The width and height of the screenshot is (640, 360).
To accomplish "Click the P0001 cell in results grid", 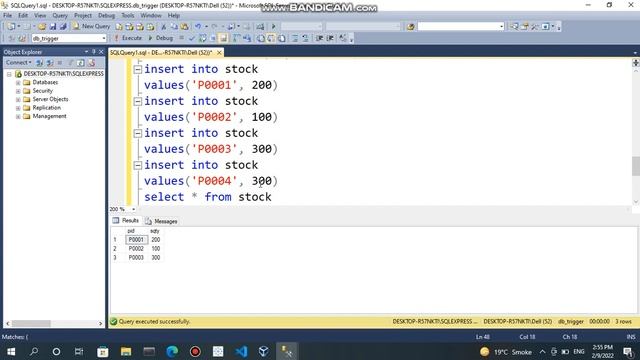I will pos(136,240).
